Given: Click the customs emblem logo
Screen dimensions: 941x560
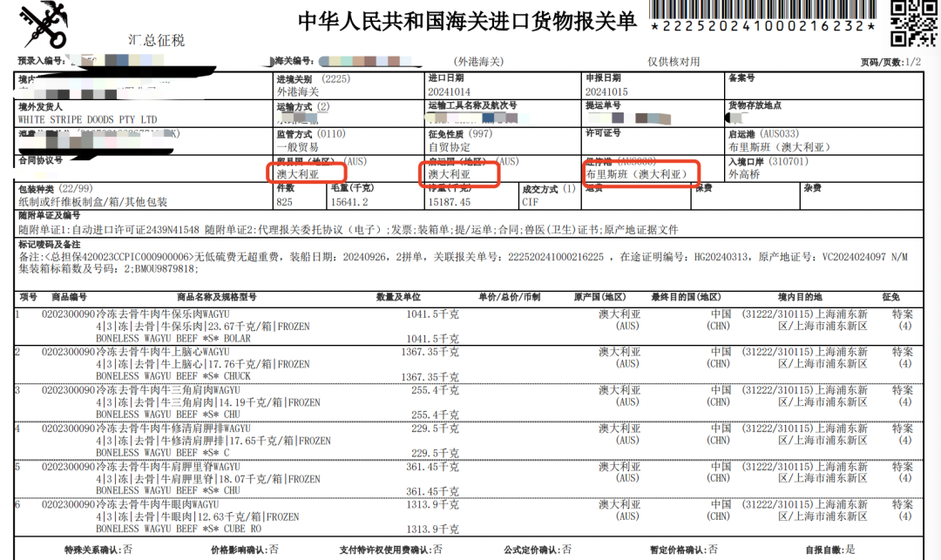Looking at the screenshot, I should tap(45, 24).
